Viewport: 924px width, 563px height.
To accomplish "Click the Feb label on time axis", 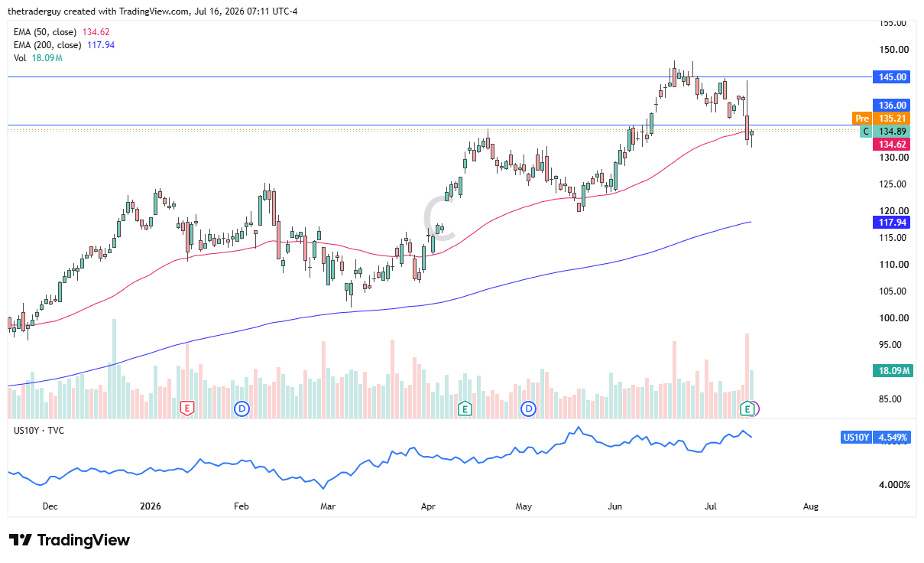I will [x=242, y=506].
